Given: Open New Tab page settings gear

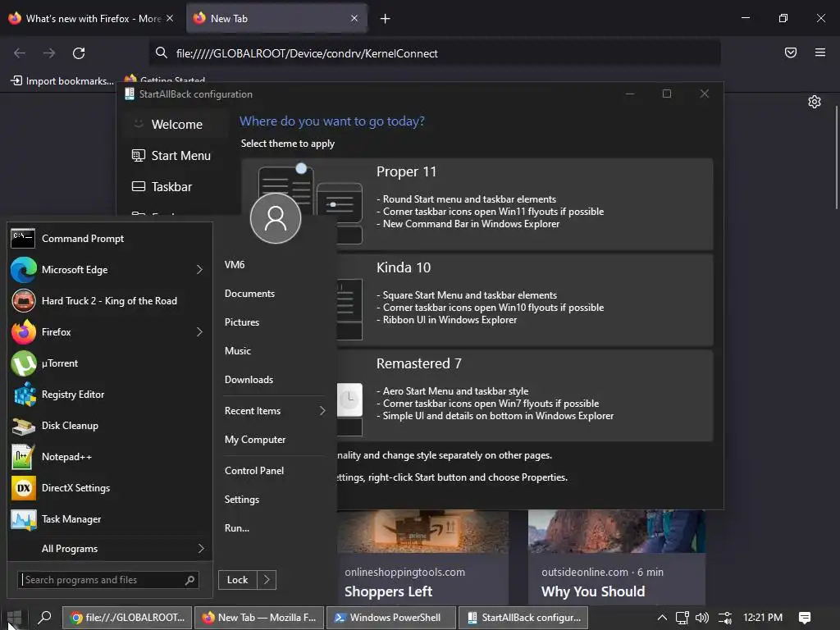Looking at the screenshot, I should [815, 102].
